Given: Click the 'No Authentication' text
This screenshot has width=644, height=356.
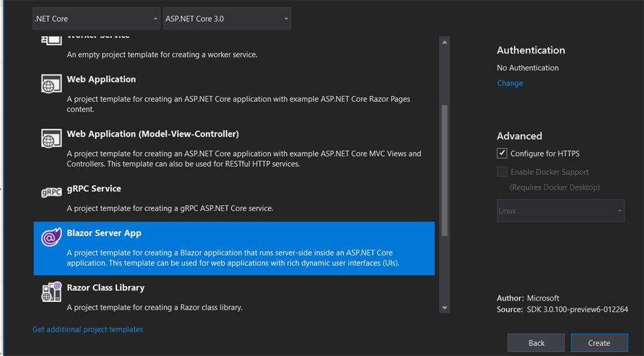Looking at the screenshot, I should tap(528, 68).
